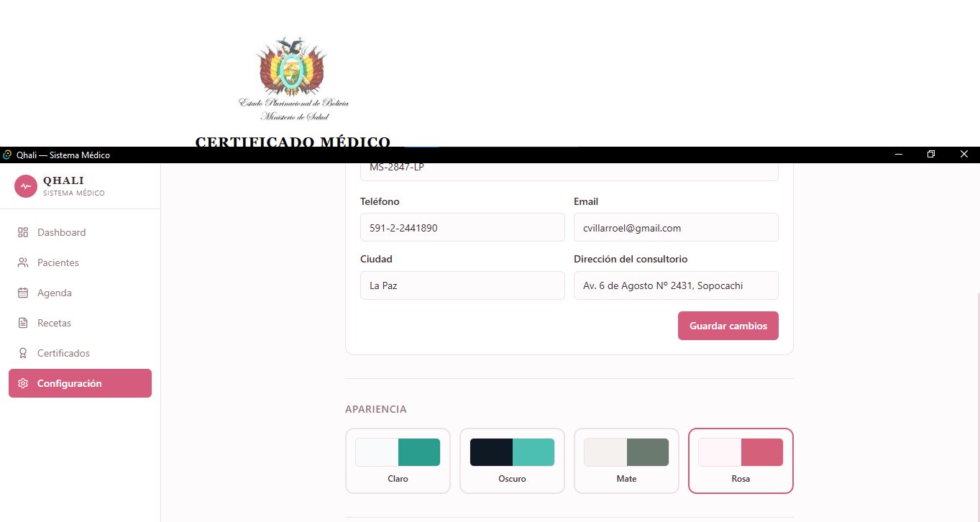Viewport: 980px width, 522px height.
Task: Click the Configuración gear icon
Action: pos(23,383)
